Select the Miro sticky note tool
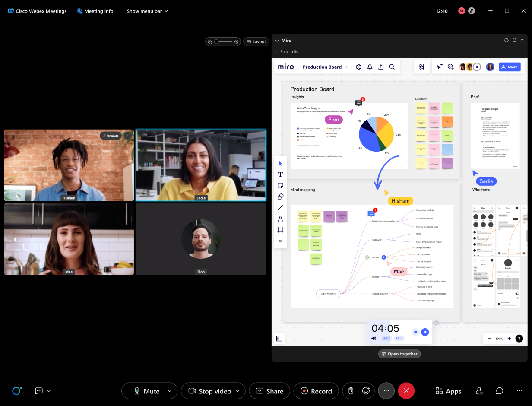532x406 pixels. [x=280, y=186]
